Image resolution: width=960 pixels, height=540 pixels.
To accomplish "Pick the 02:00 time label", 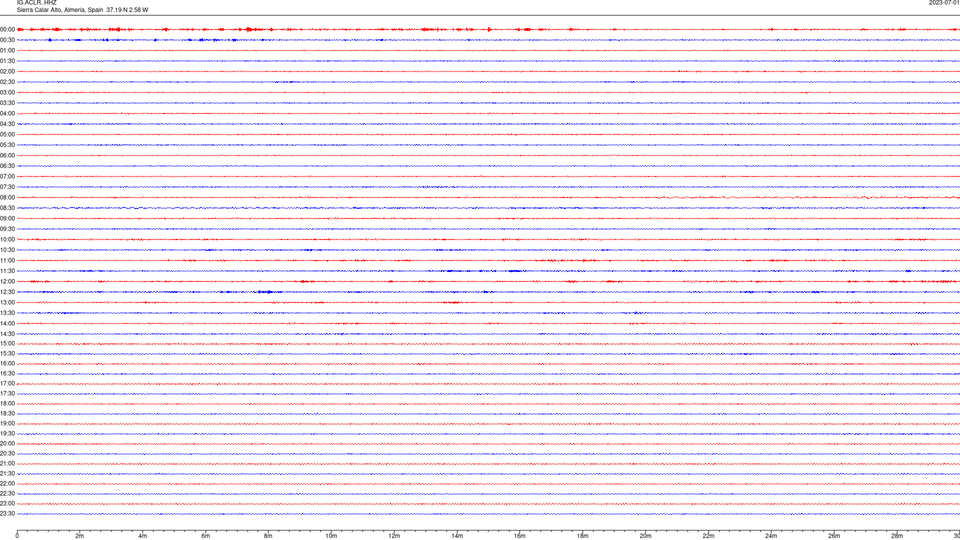I will click(7, 72).
